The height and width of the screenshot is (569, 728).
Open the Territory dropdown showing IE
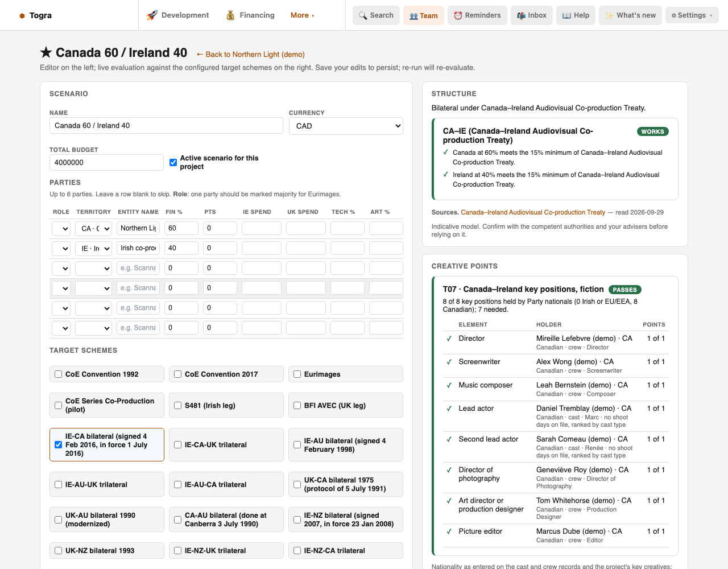coord(93,248)
